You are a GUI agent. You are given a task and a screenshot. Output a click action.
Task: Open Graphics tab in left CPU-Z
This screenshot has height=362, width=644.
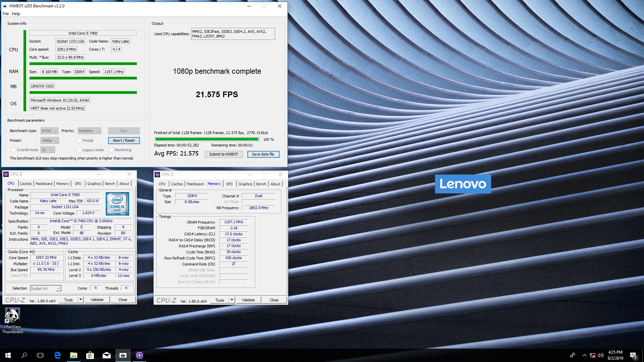pyautogui.click(x=94, y=184)
